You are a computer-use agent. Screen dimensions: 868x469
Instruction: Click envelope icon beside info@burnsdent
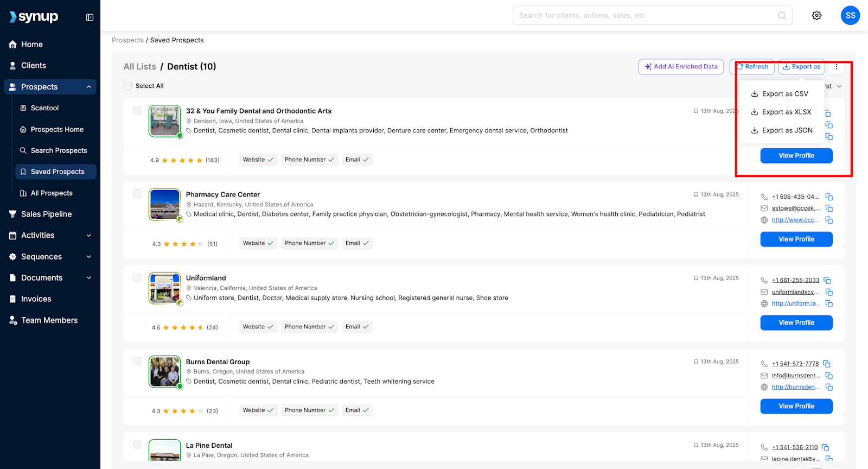(764, 376)
